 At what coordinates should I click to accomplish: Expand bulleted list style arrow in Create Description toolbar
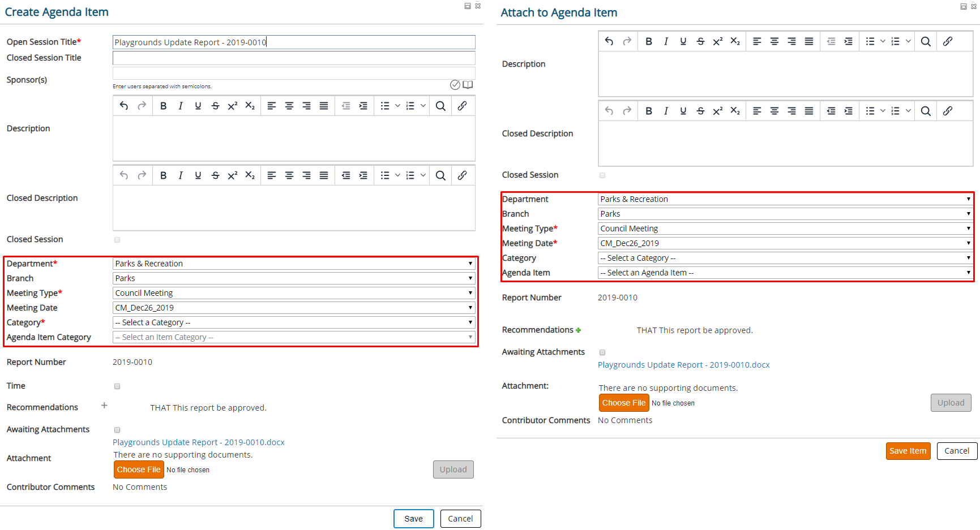(x=397, y=106)
